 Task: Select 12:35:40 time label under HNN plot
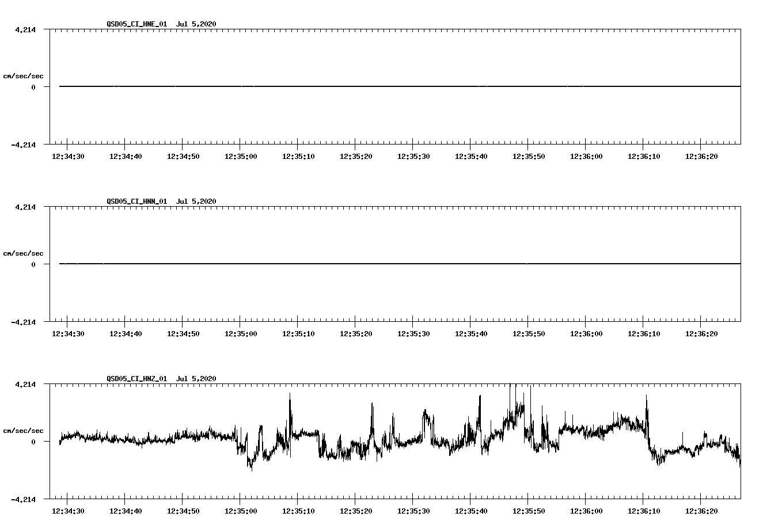coord(471,334)
